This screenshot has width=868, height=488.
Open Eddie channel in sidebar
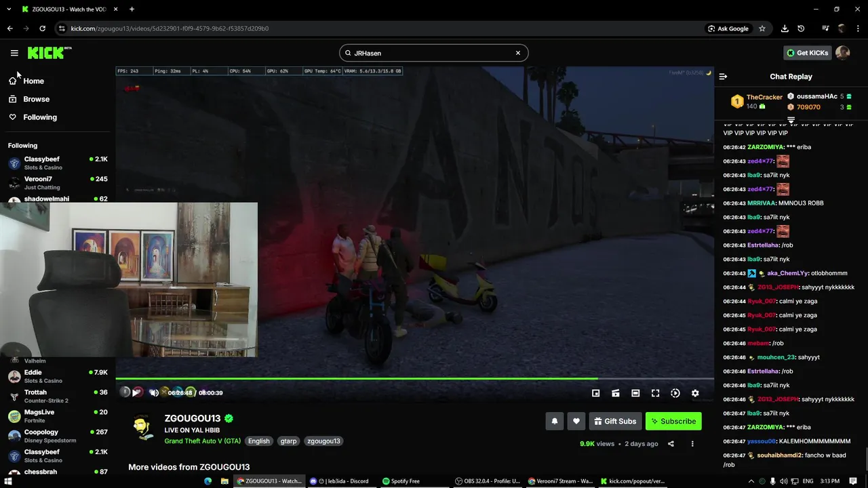(x=58, y=376)
